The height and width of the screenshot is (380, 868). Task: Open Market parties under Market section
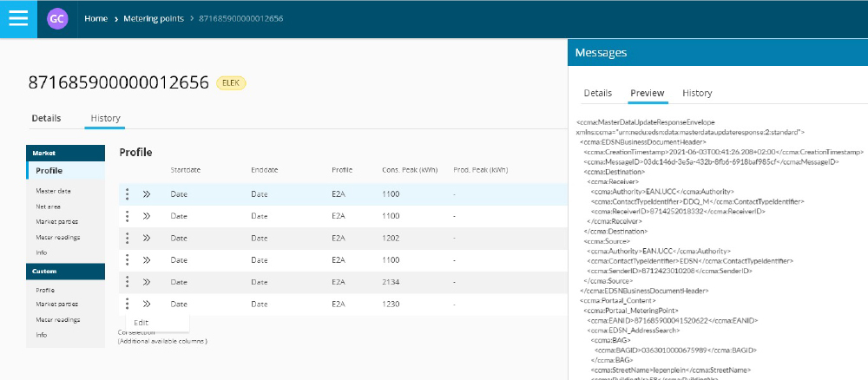57,221
